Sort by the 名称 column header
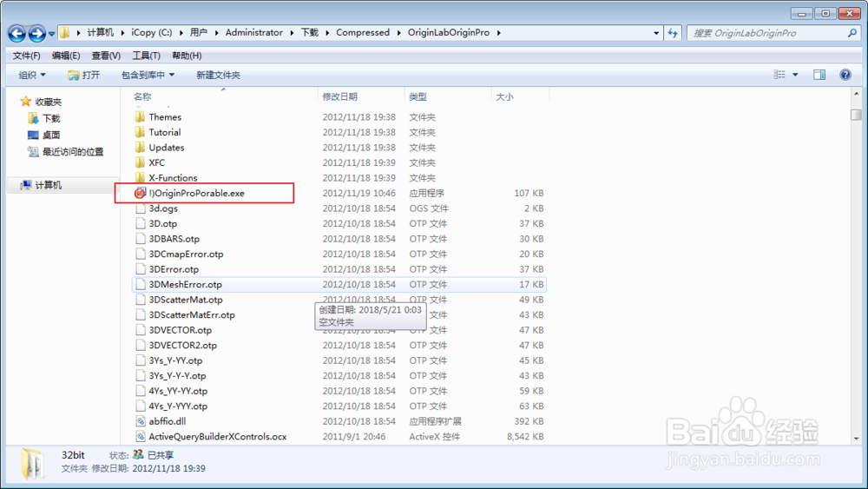The height and width of the screenshot is (489, 868). tap(142, 96)
